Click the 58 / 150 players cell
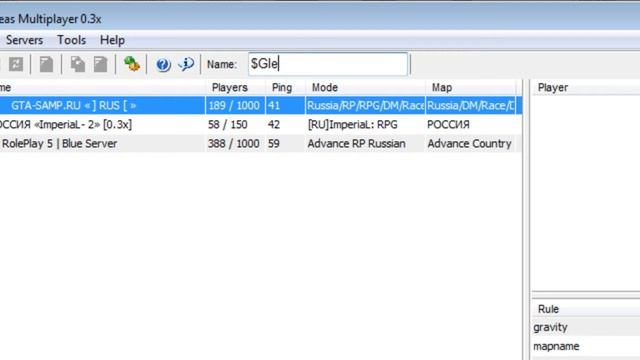Image resolution: width=640 pixels, height=360 pixels. (228, 124)
